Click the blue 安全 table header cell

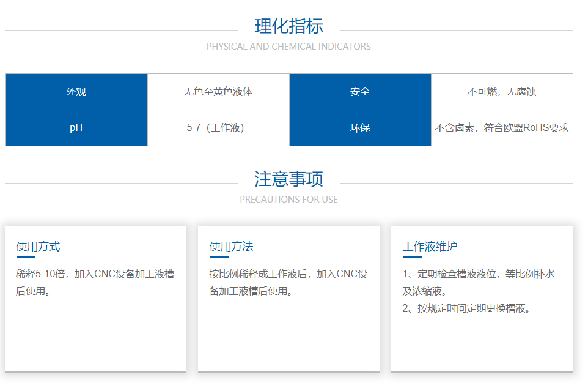pos(360,92)
